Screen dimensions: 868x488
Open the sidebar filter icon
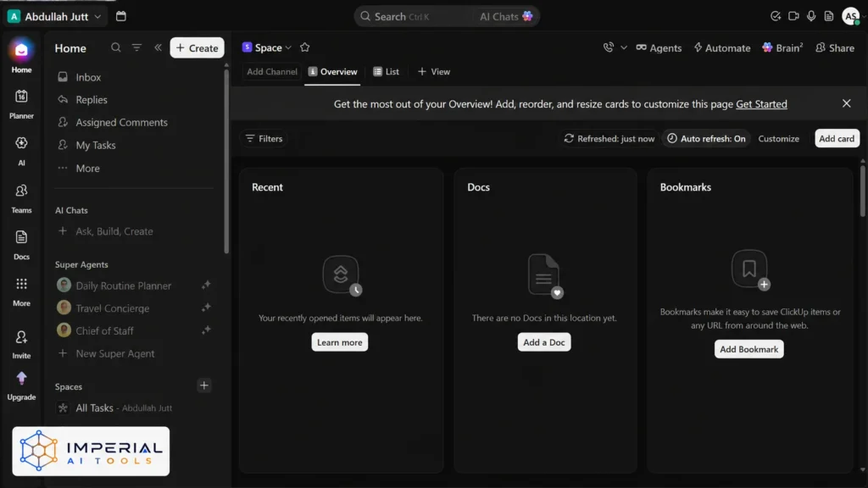136,47
